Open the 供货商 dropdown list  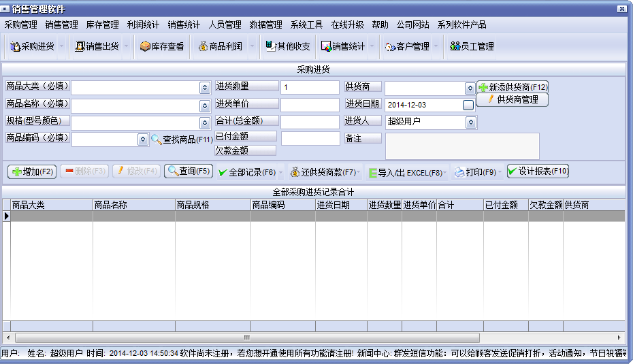pos(470,88)
